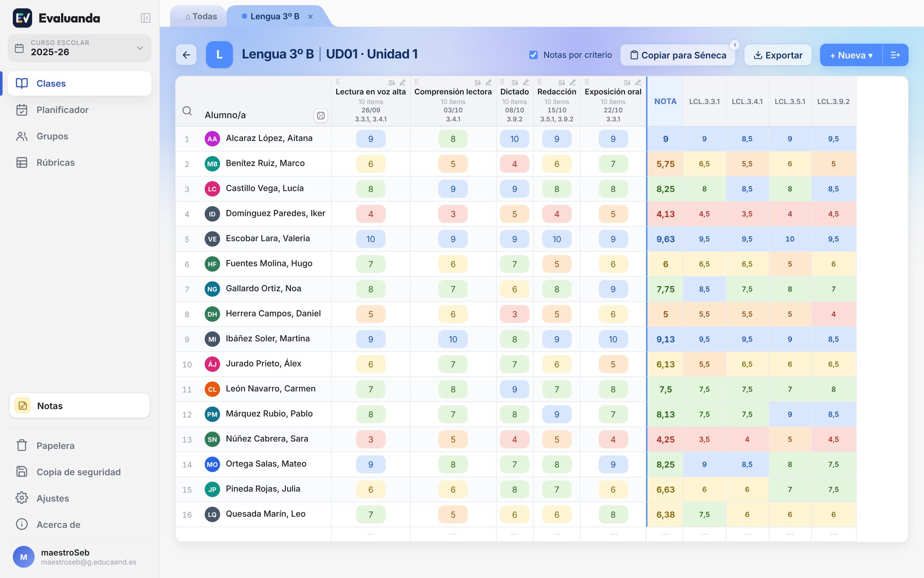Sort by Lectura en voz alta column

[x=391, y=82]
